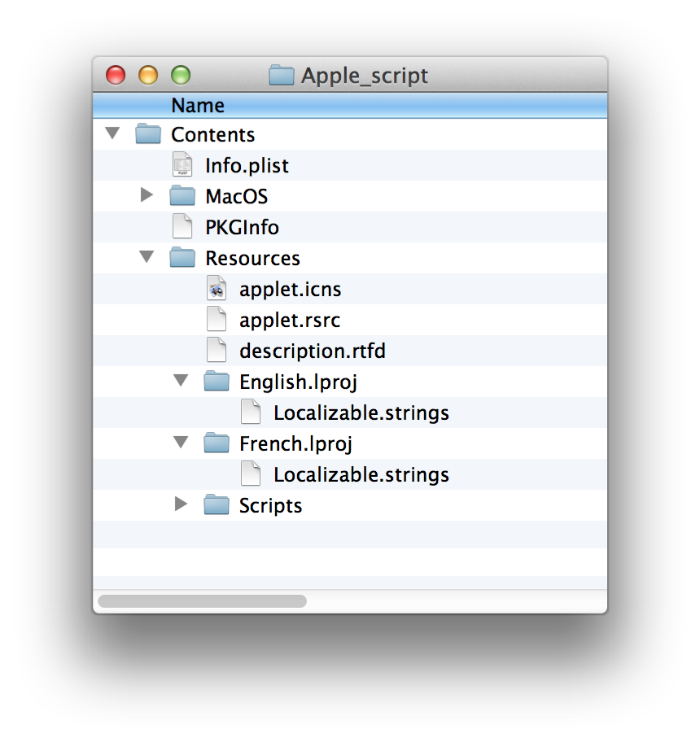Click the Info.plist property list icon

pyautogui.click(x=181, y=164)
